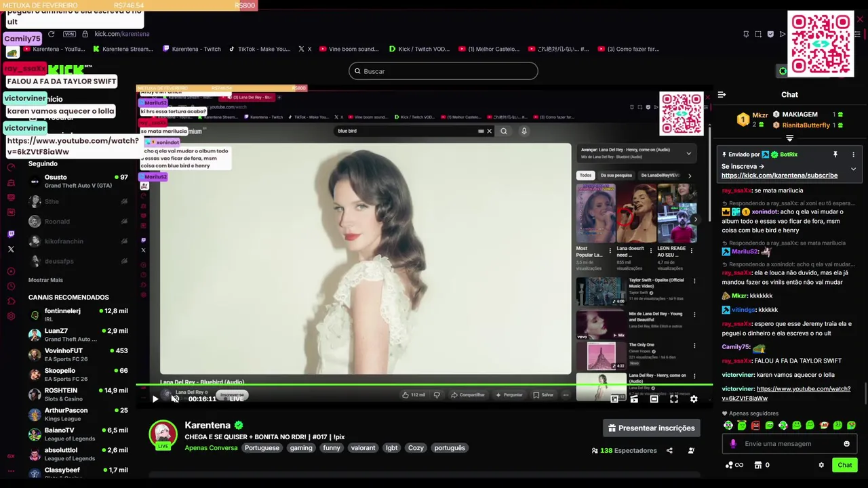Open the Apenas Conversa category link
The height and width of the screenshot is (488, 868).
(211, 448)
